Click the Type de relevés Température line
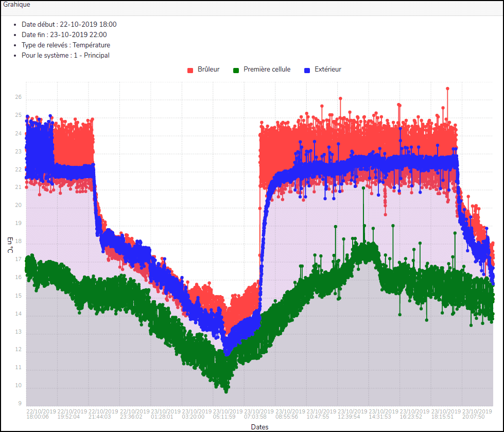This screenshot has height=432, width=504. [x=65, y=45]
